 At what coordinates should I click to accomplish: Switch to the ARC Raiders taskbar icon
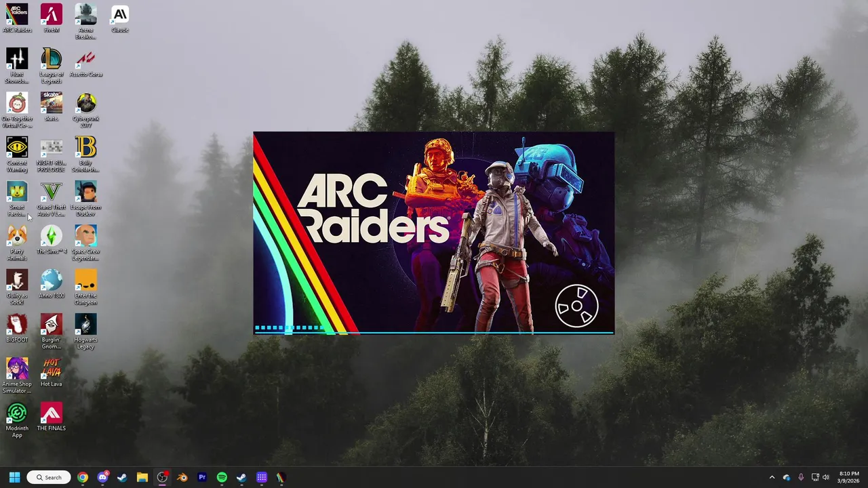tap(281, 477)
